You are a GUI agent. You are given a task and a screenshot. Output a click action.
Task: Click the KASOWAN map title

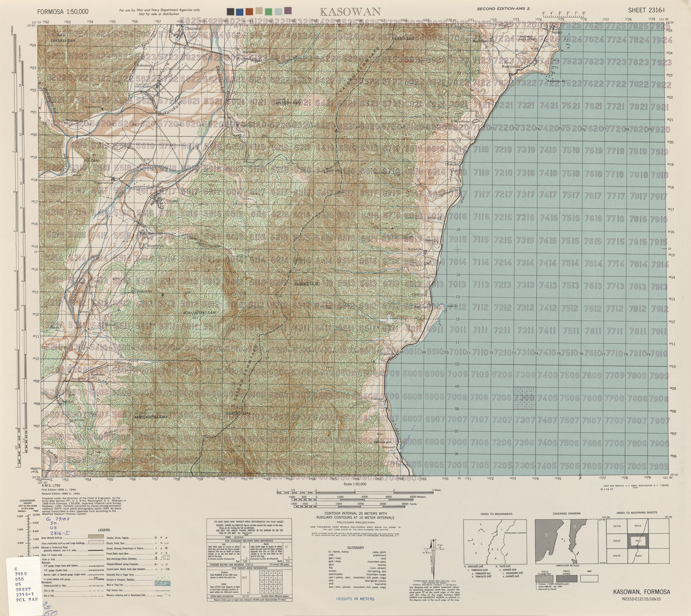[x=350, y=12]
